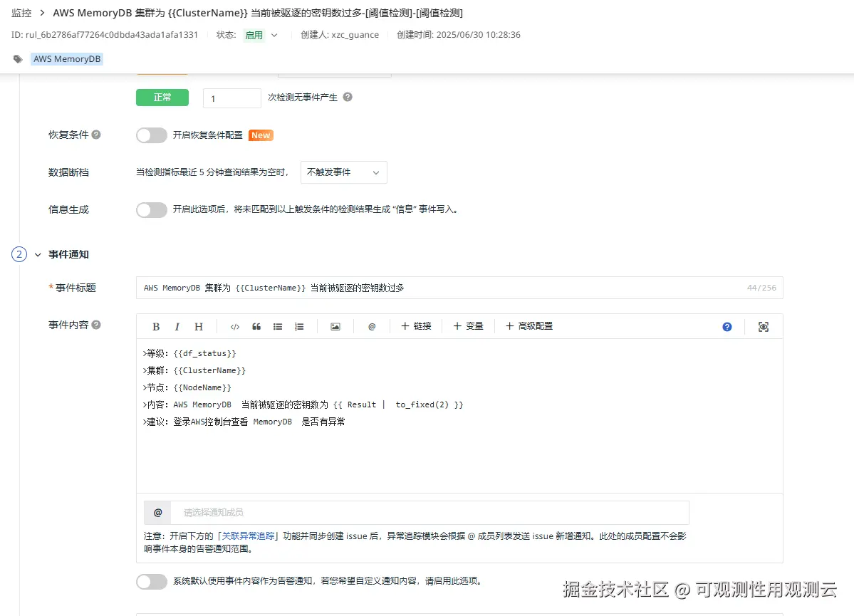This screenshot has width=854, height=616.
Task: Focus the 事件标题 input field
Action: coord(459,288)
